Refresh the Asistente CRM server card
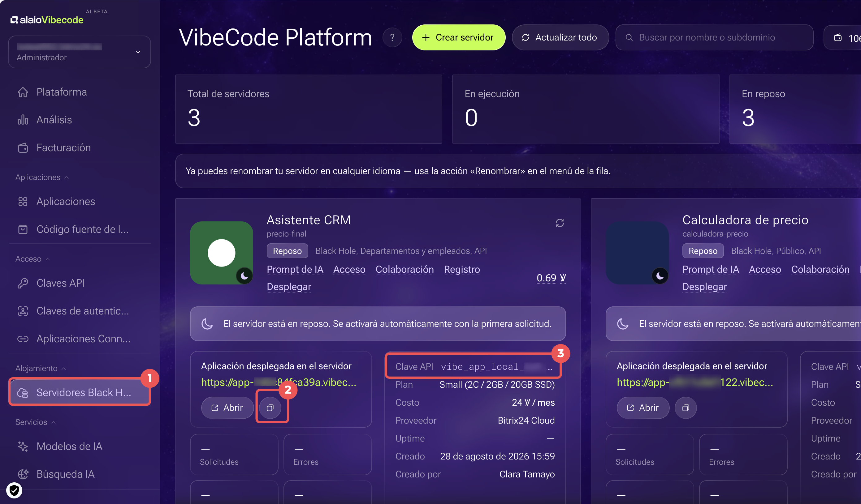861x504 pixels. point(559,223)
